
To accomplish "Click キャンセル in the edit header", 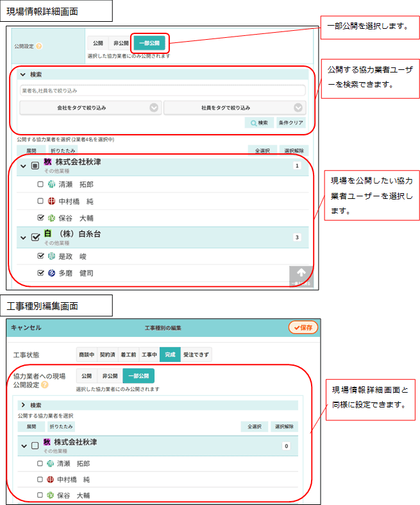I will 26,328.
